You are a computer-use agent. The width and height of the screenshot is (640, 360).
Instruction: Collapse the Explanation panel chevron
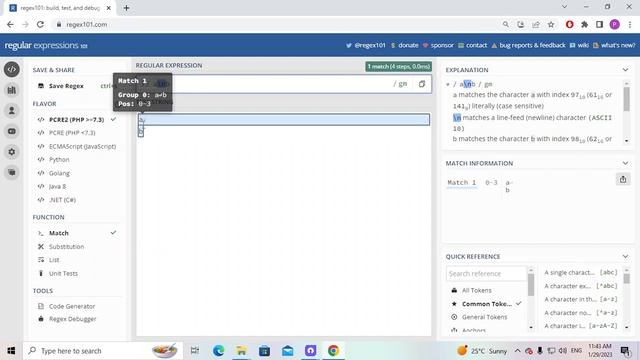(625, 70)
